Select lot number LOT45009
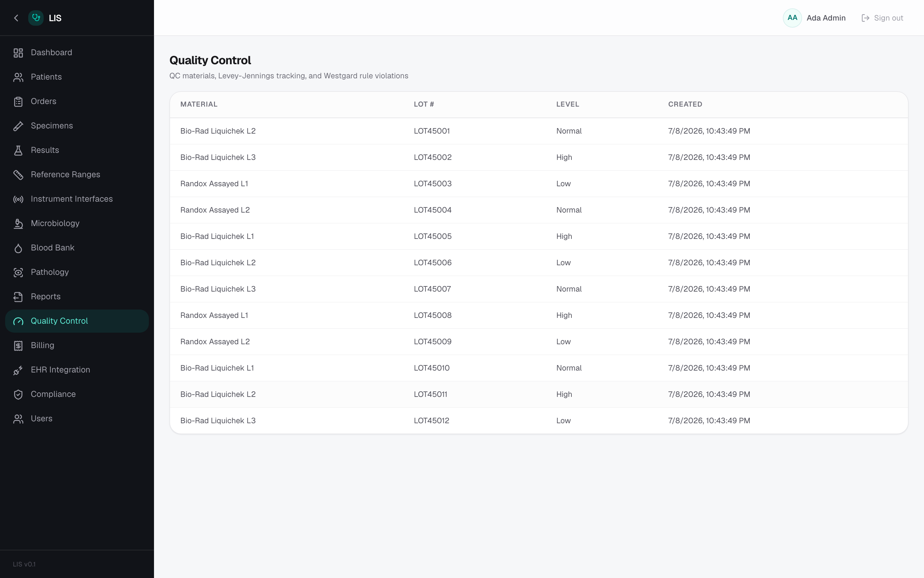The height and width of the screenshot is (578, 924). point(432,342)
